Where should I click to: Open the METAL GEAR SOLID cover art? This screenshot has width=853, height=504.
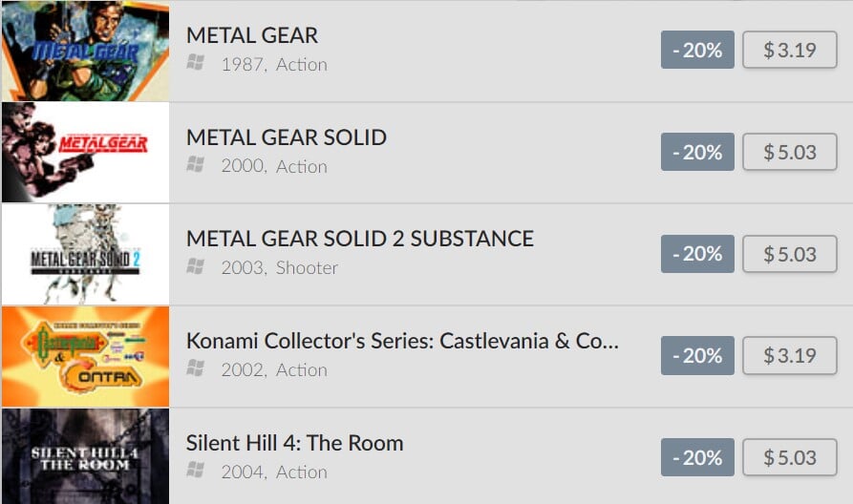click(85, 153)
